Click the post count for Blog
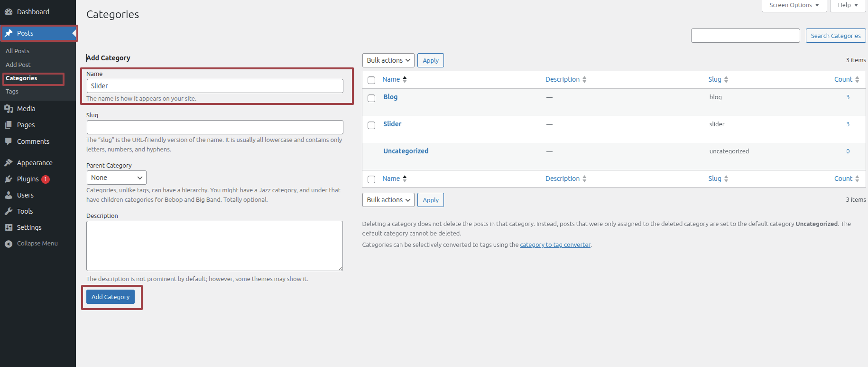The height and width of the screenshot is (367, 868). pos(848,97)
